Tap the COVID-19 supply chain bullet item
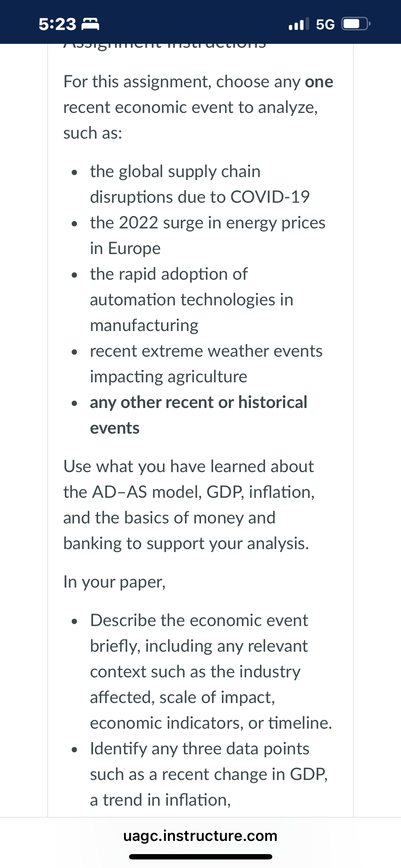Image resolution: width=401 pixels, height=868 pixels. tap(200, 184)
